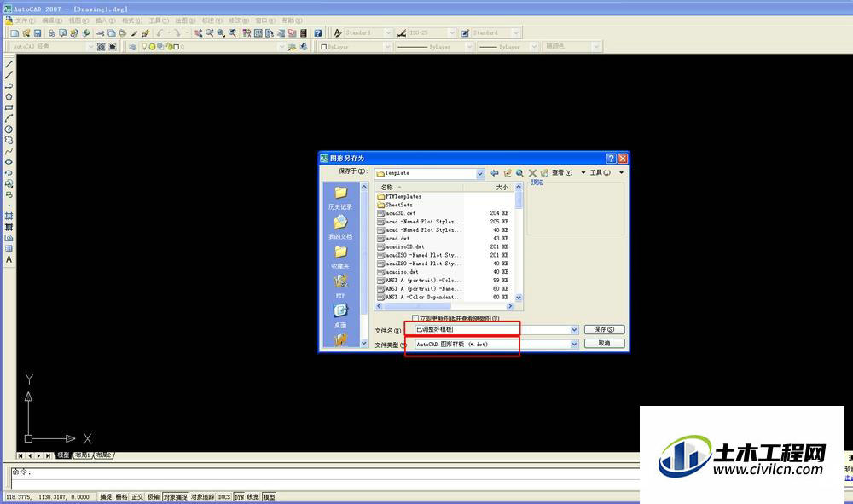The height and width of the screenshot is (504, 853).
Task: Click 桌面 desktop shortcut in places sidebar
Action: tap(340, 316)
